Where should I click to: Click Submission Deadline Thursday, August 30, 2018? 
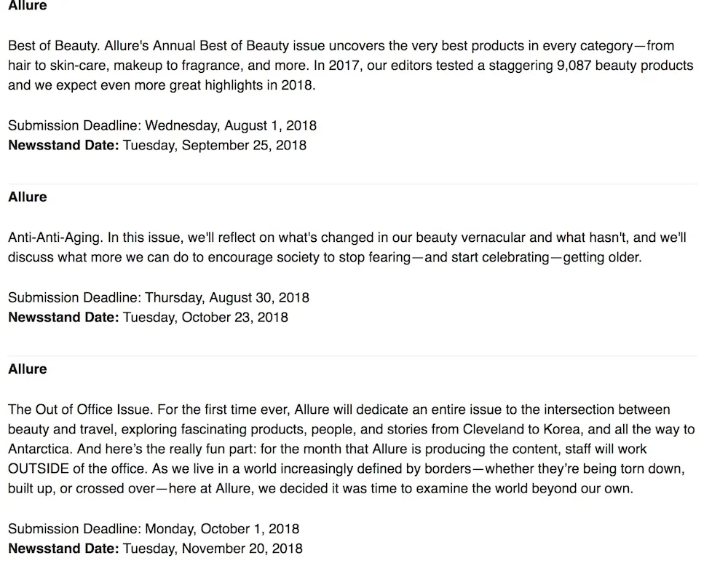click(x=158, y=297)
